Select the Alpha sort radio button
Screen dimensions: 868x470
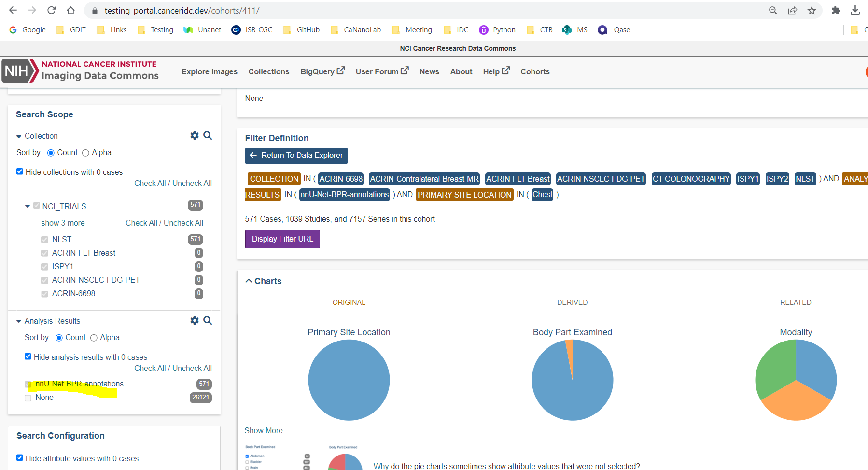(85, 152)
